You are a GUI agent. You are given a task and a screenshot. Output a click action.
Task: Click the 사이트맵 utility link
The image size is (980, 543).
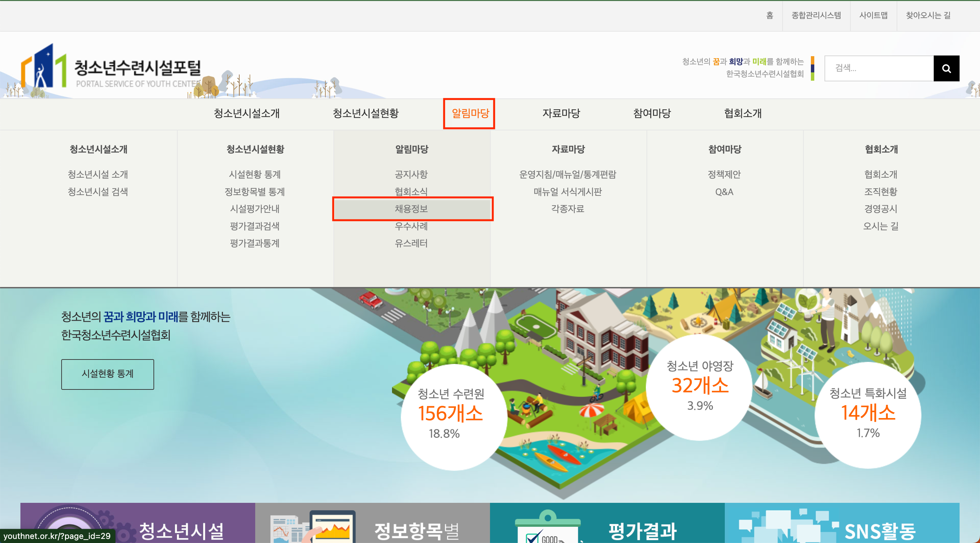[873, 16]
